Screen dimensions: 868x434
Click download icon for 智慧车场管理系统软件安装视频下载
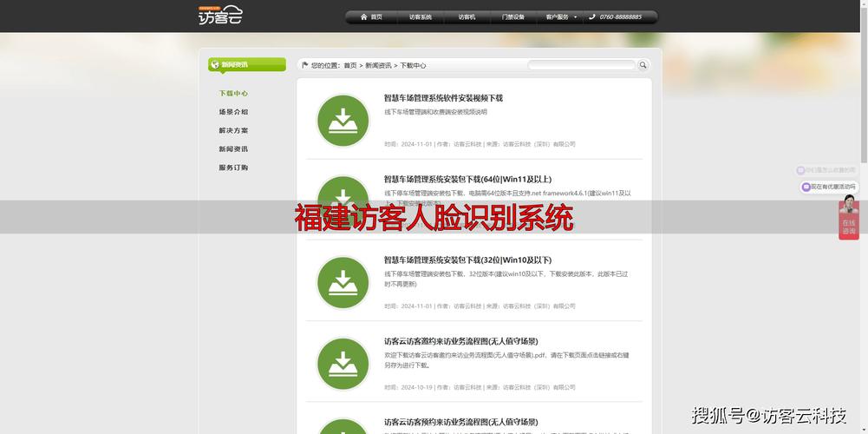pyautogui.click(x=343, y=121)
